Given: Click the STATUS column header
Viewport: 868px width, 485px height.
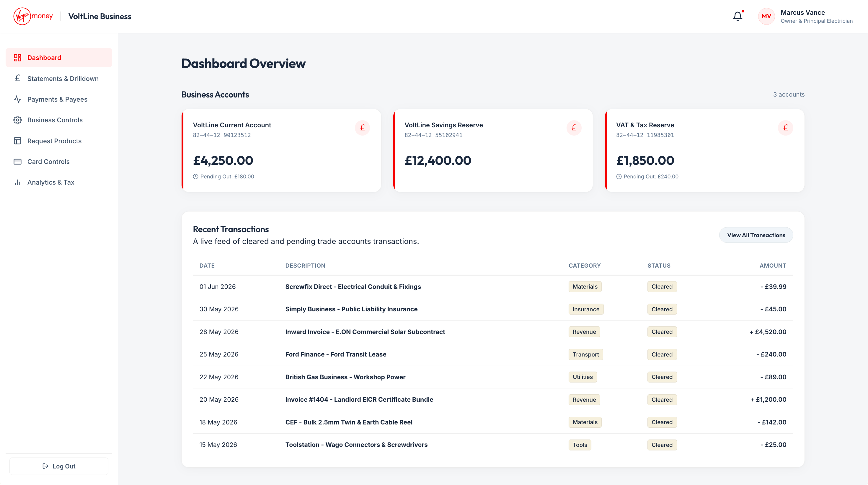Looking at the screenshot, I should tap(659, 266).
